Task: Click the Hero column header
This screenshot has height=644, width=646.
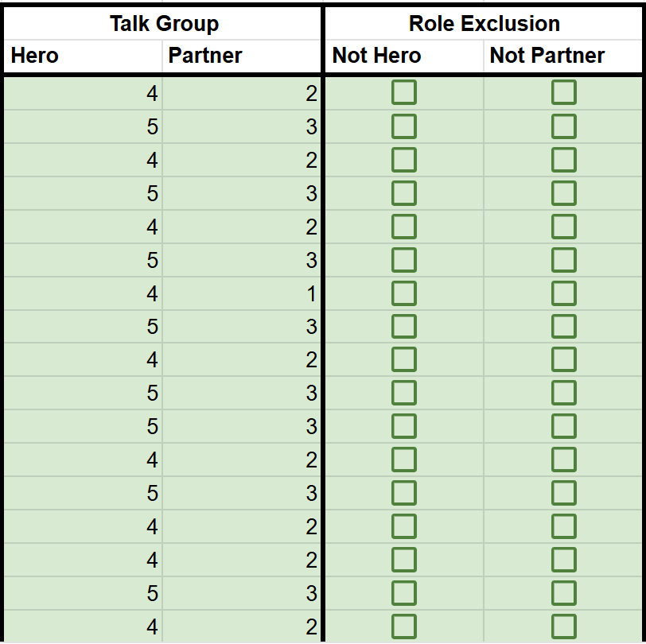Action: tap(83, 56)
